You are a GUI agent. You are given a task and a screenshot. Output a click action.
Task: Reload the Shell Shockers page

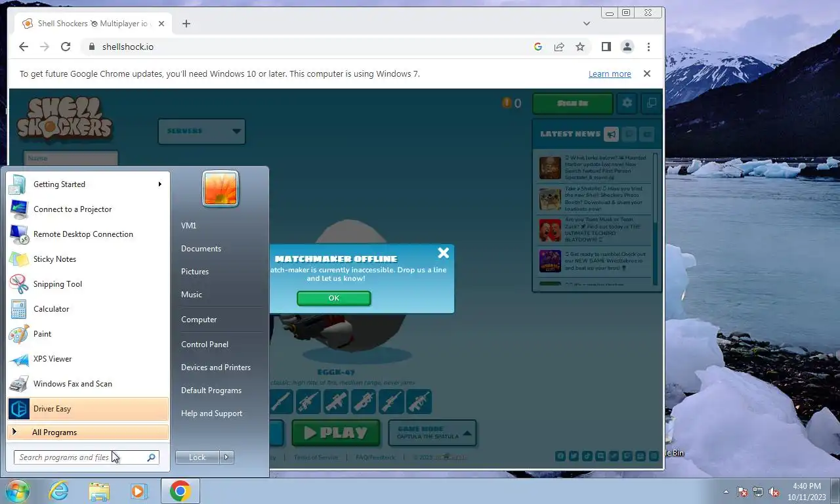pos(66,47)
